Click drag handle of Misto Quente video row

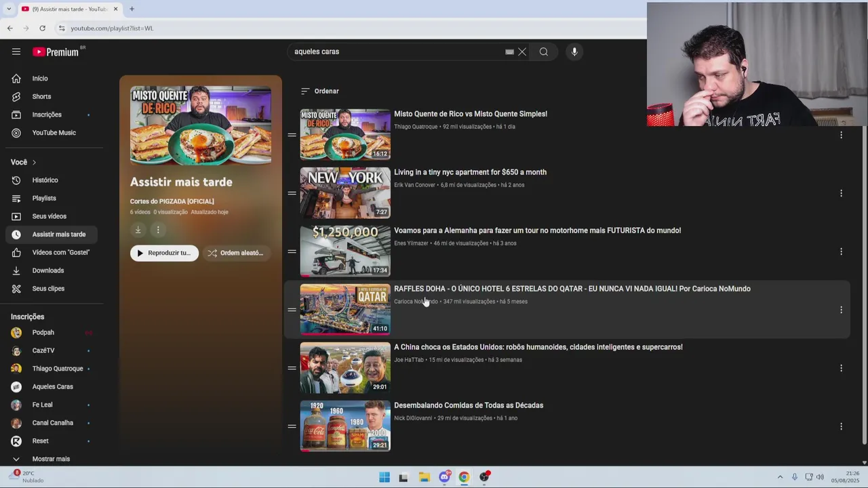click(x=292, y=135)
